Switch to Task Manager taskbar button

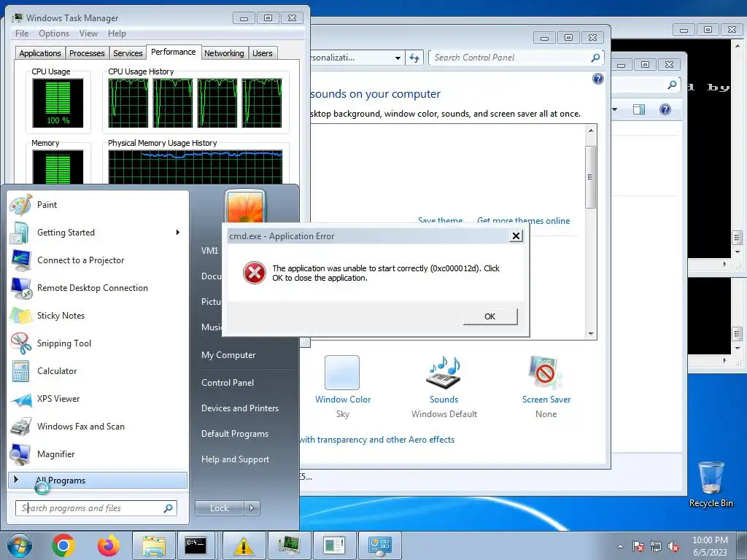coord(289,545)
